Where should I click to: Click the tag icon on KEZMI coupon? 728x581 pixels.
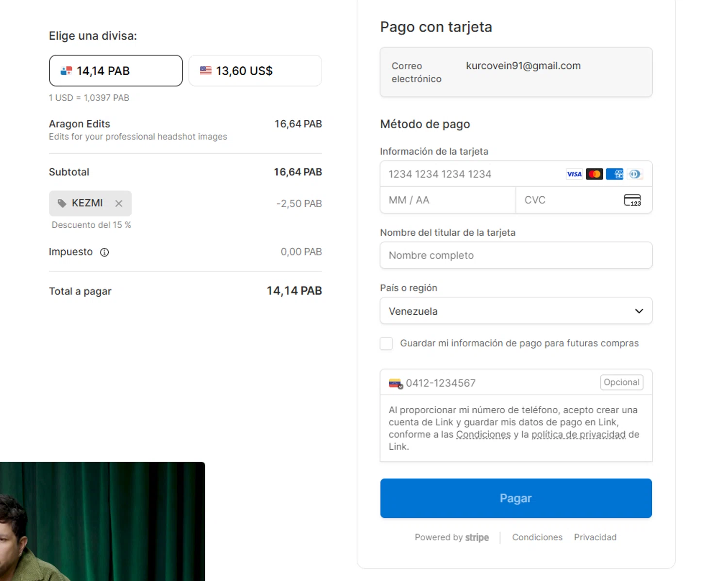(62, 203)
